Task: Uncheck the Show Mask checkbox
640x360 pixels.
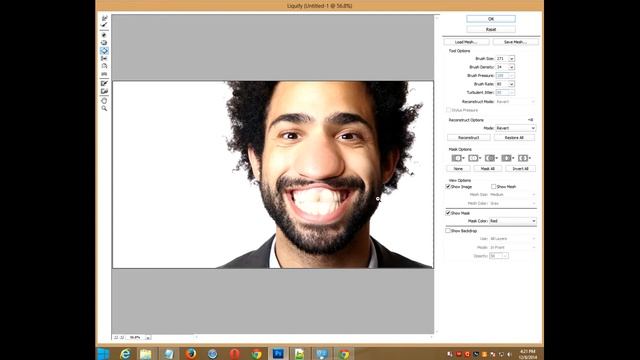Action: (448, 213)
